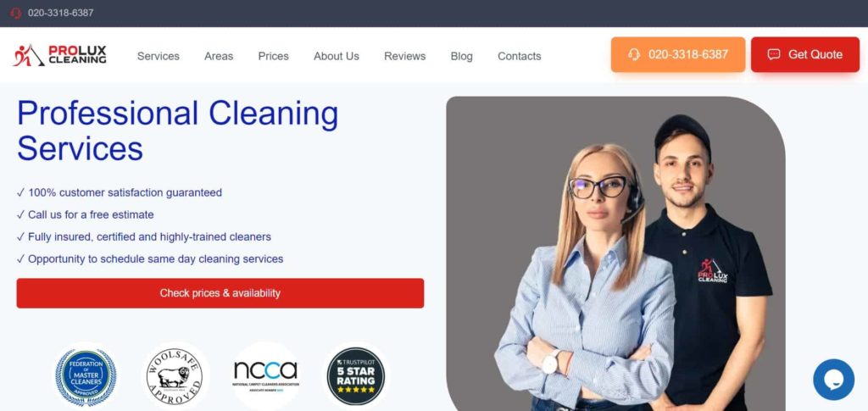The width and height of the screenshot is (868, 411).
Task: Click the top bar phone number 020-3318-6387
Action: 61,13
